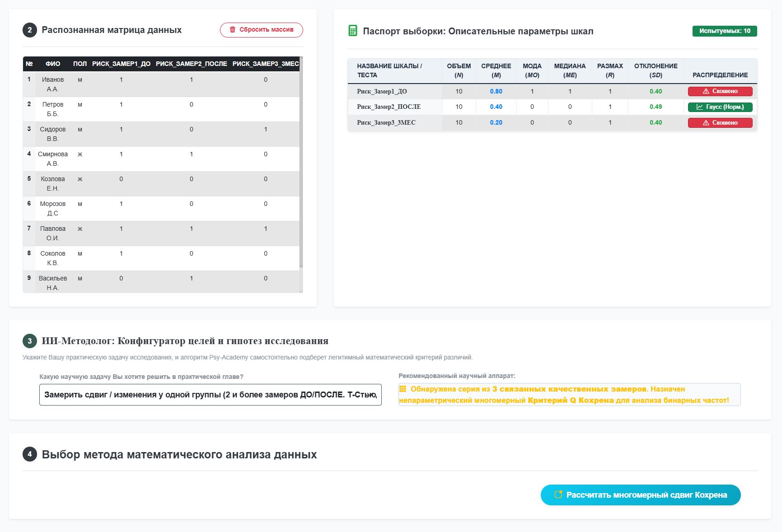This screenshot has height=532, width=782.
Task: Click the СРЕДНЕЕ (M) column header
Action: pos(496,70)
